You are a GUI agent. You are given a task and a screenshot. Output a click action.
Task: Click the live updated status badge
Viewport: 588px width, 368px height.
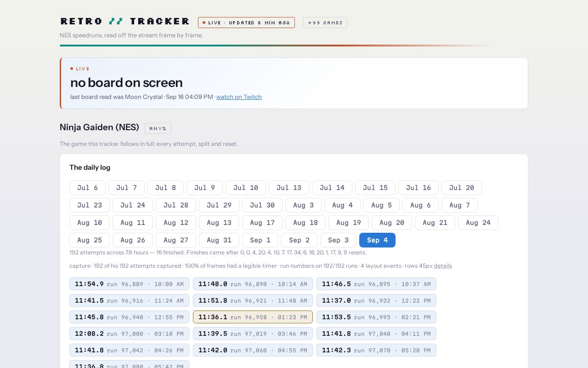(x=246, y=23)
